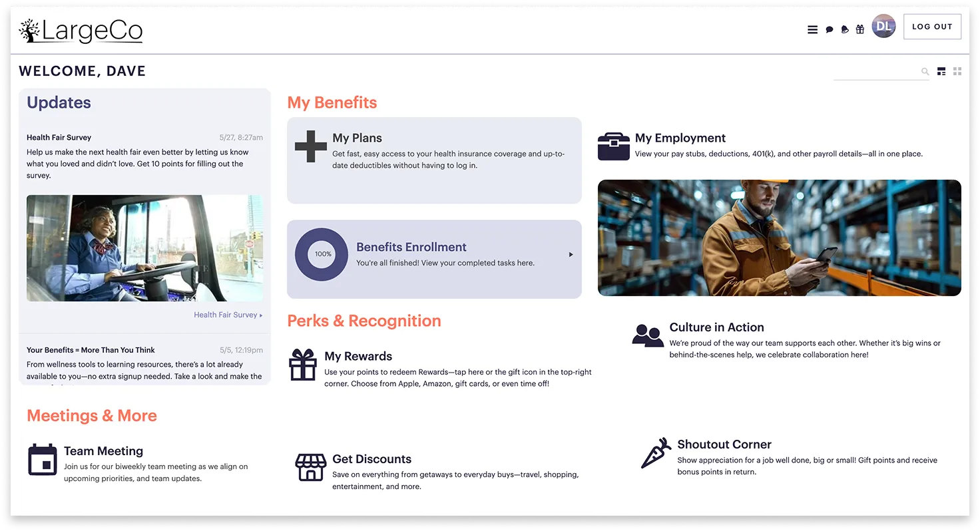This screenshot has width=980, height=531.
Task: Open the My Rewards heading
Action: coord(358,356)
